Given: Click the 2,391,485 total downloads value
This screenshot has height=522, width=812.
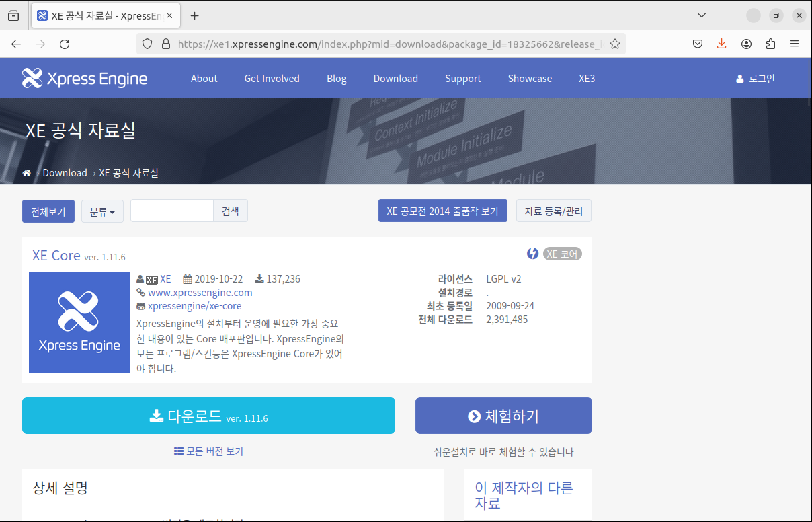Looking at the screenshot, I should [x=507, y=320].
